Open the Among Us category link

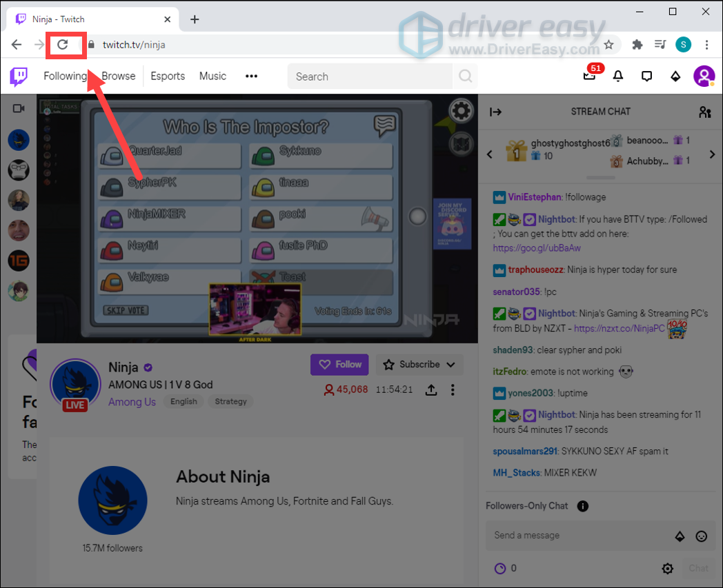tap(131, 401)
